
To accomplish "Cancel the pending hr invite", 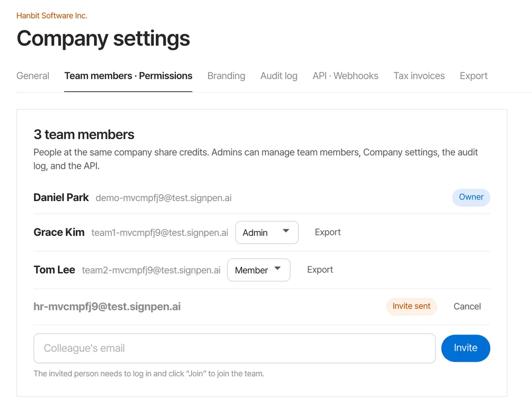I will coord(467,306).
